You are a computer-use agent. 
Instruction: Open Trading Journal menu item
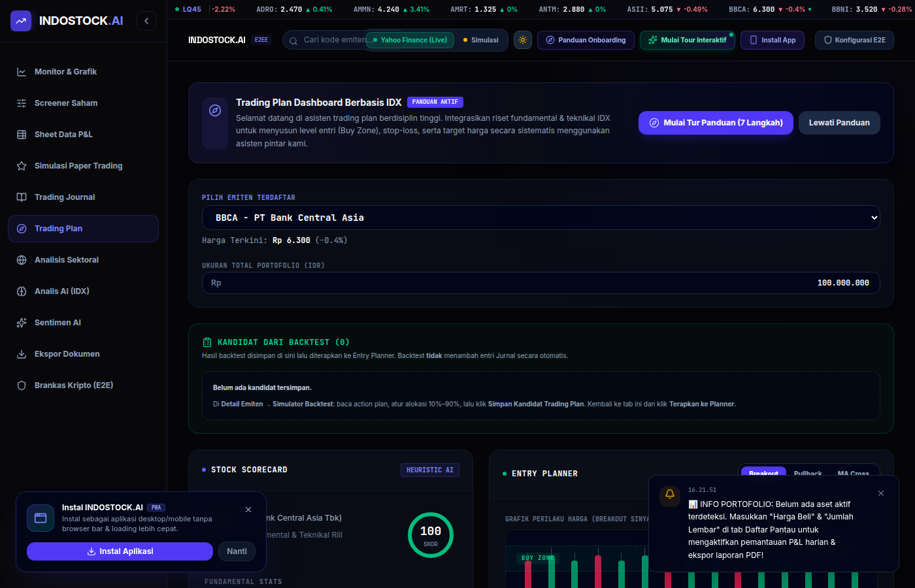tap(83, 197)
